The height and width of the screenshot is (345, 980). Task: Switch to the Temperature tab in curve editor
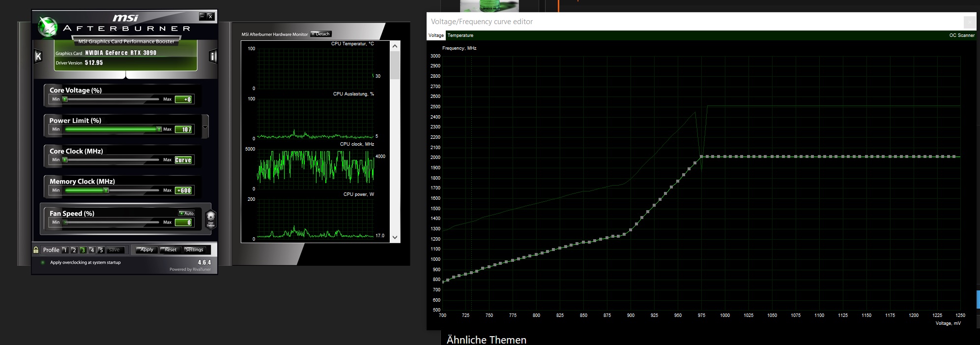coord(461,35)
